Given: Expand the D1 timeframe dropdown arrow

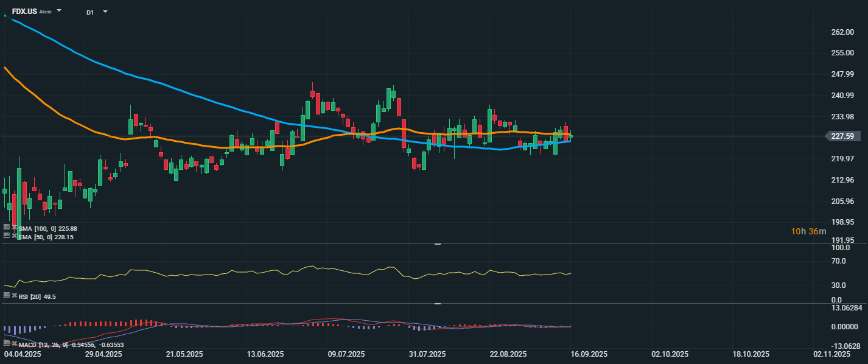Looking at the screenshot, I should click(105, 12).
